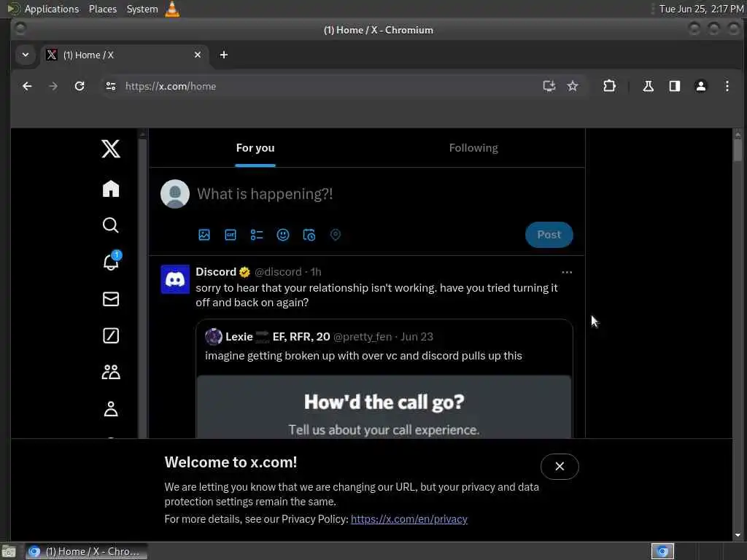Select the (1) Home / X browser tab
This screenshot has height=560, width=747.
coord(123,55)
